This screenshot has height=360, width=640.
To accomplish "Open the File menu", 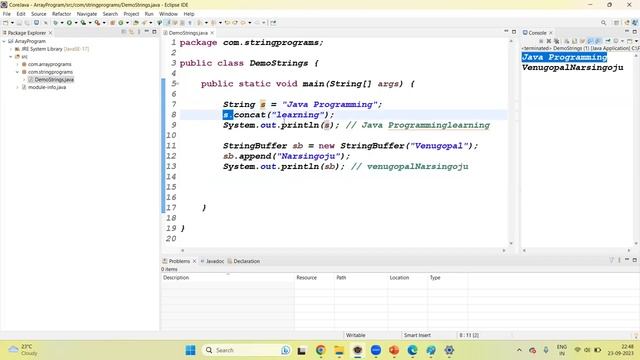I will click(x=7, y=14).
